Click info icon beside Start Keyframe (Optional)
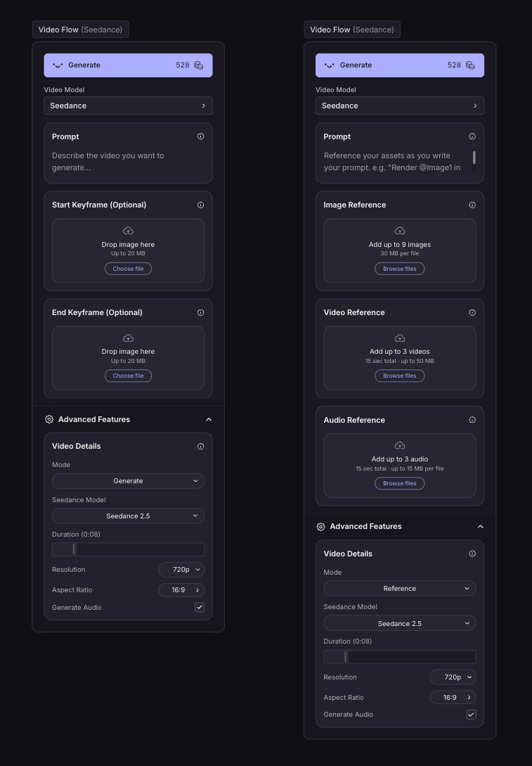Viewport: 532px width, 766px height. pyautogui.click(x=200, y=205)
